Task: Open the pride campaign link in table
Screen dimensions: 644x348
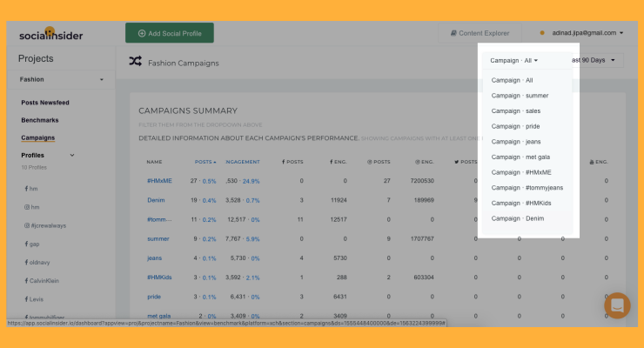Action: pyautogui.click(x=154, y=297)
